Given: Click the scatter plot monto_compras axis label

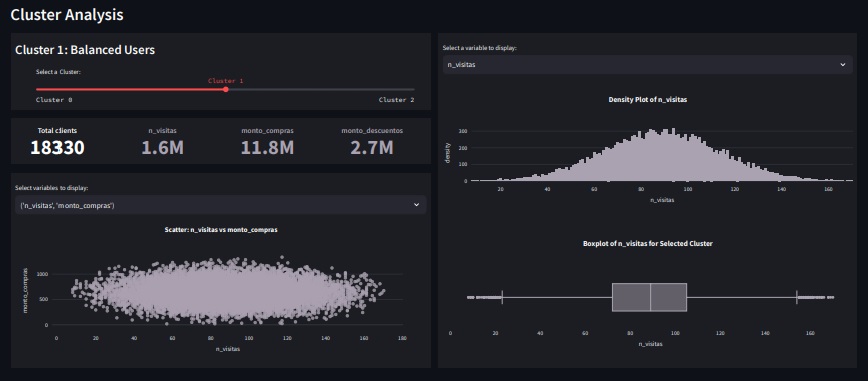Looking at the screenshot, I should (25, 292).
